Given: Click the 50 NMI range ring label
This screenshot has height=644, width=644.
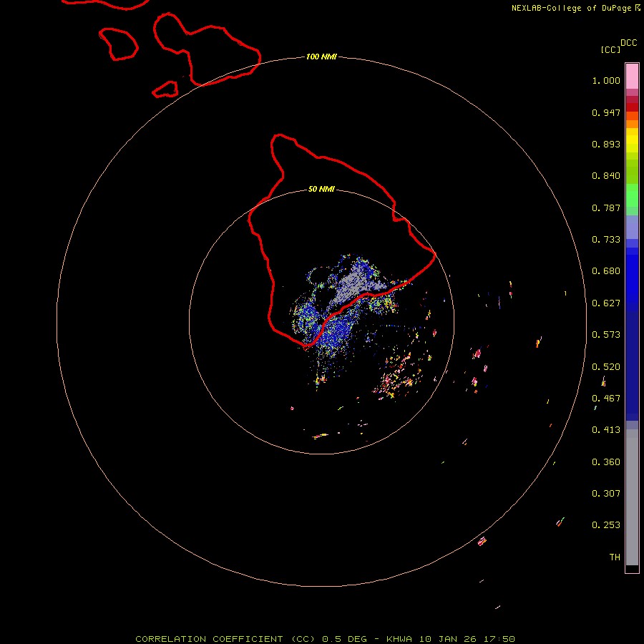Looking at the screenshot, I should click(x=321, y=189).
